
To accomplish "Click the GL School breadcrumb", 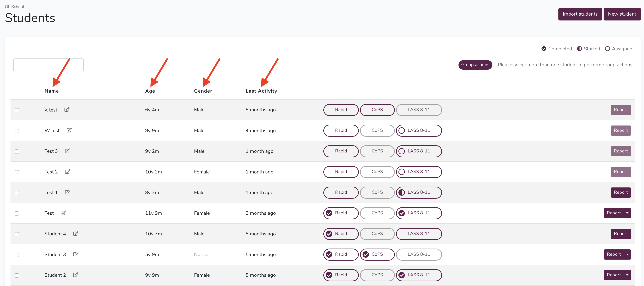I will pyautogui.click(x=14, y=6).
